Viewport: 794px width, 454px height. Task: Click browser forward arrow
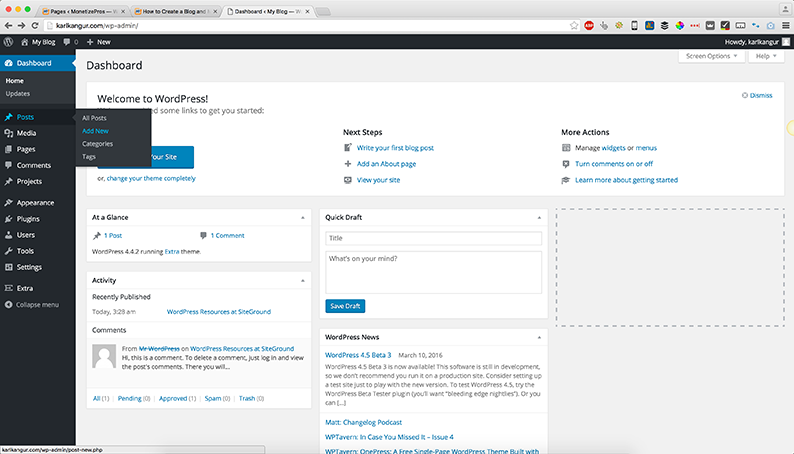21,25
